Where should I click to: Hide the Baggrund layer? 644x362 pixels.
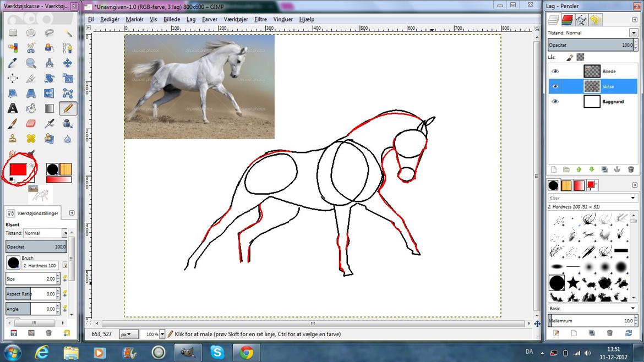tap(555, 102)
